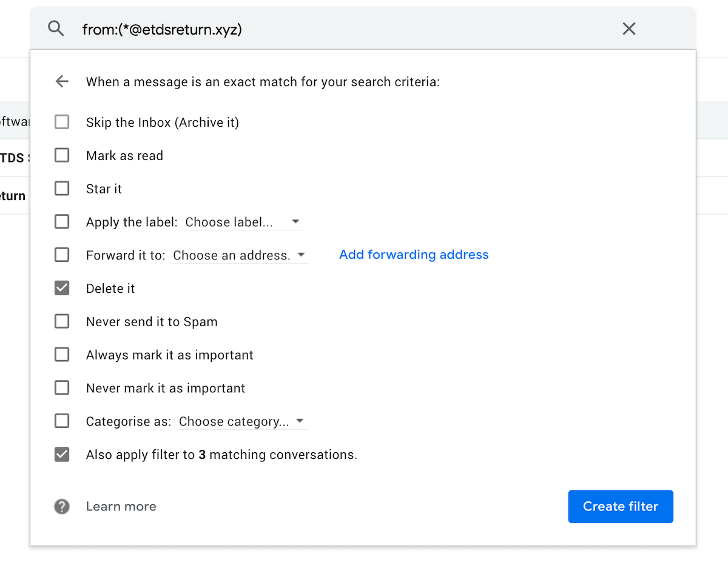Check the Mark as read option

(62, 155)
